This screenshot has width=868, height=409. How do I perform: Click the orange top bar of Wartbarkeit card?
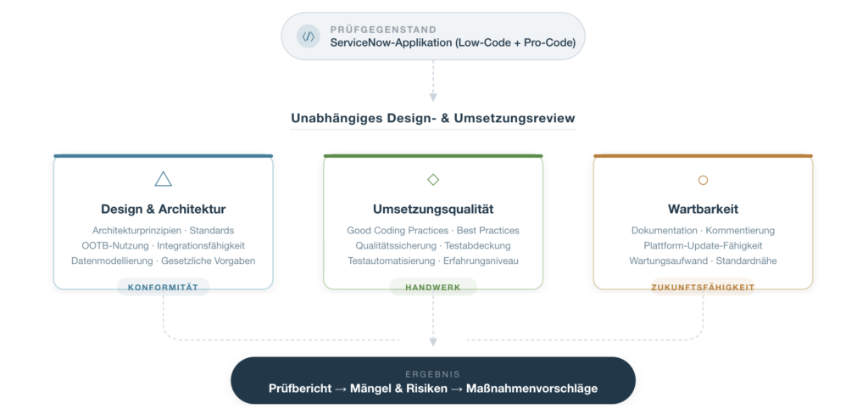[703, 156]
